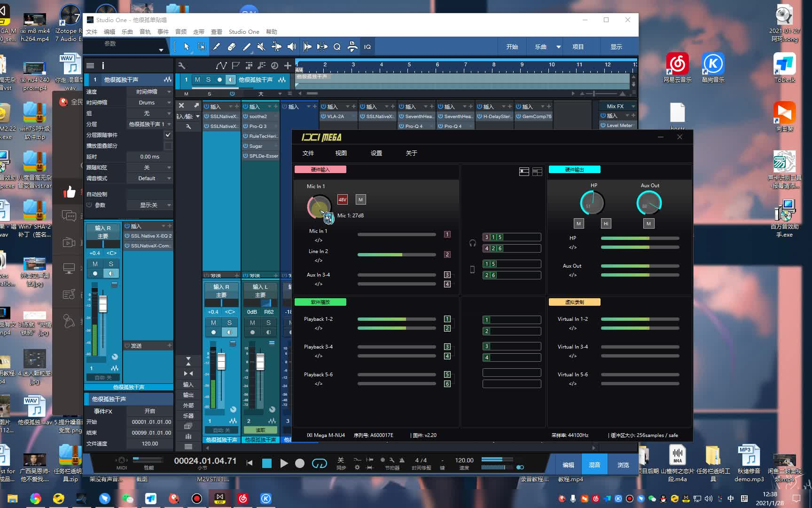This screenshot has height=508, width=812.
Task: Activate the mute tool
Action: (x=262, y=47)
